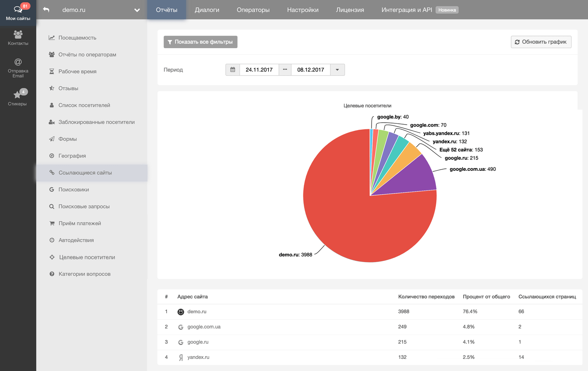Open the Contacts section icon
This screenshot has width=588, height=371.
coord(18,34)
